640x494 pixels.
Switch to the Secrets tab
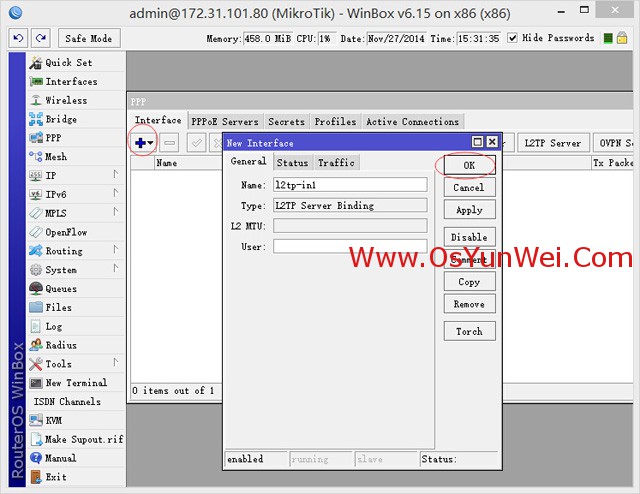286,122
